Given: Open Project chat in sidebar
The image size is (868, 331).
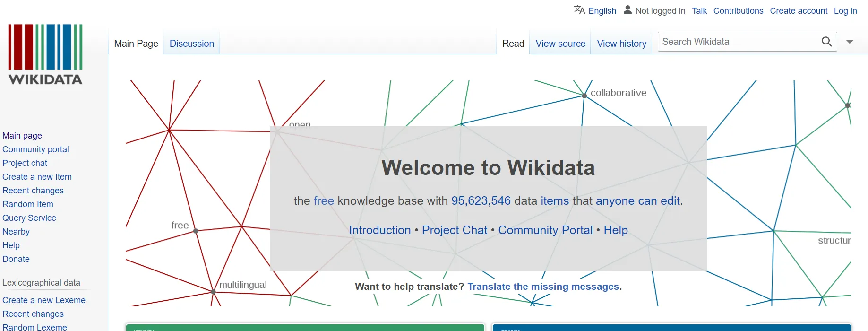Looking at the screenshot, I should (x=25, y=163).
